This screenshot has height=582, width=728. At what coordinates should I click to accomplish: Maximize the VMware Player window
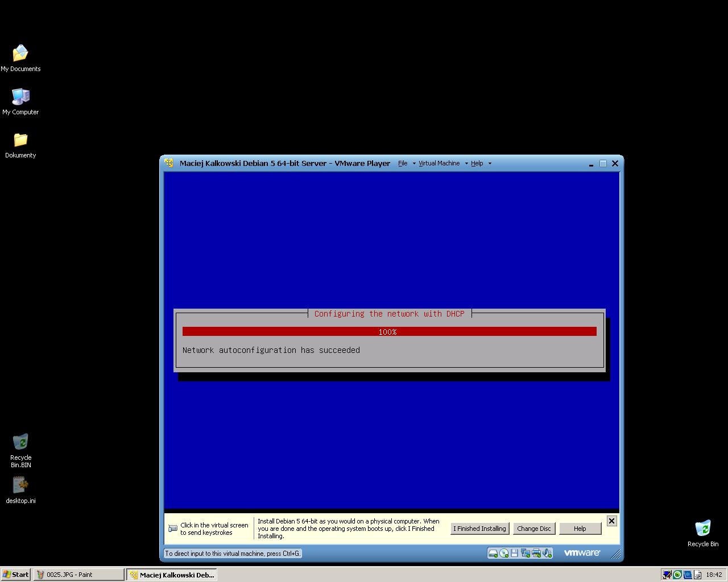pos(603,164)
